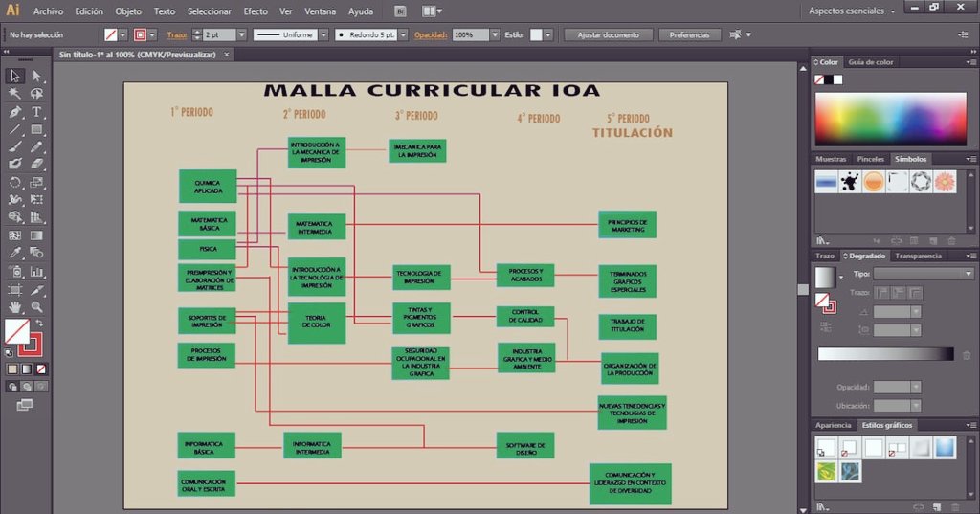The width and height of the screenshot is (980, 514).
Task: Open the stroke color dropdown in control bar
Action: [152, 35]
